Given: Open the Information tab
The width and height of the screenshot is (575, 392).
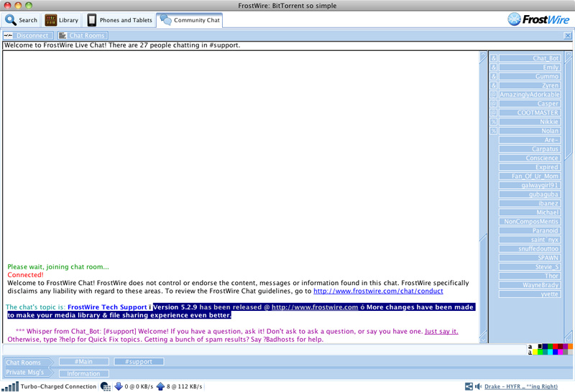Looking at the screenshot, I should click(x=84, y=373).
